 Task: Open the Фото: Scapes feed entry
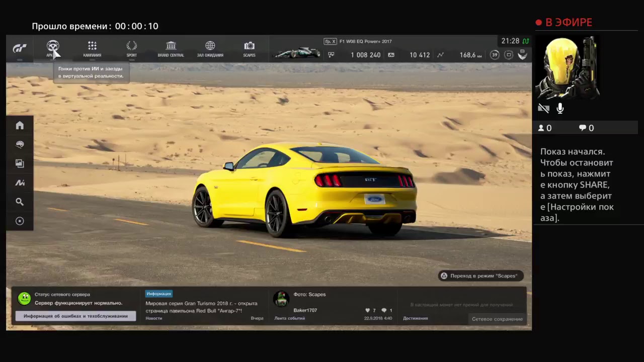tap(309, 294)
